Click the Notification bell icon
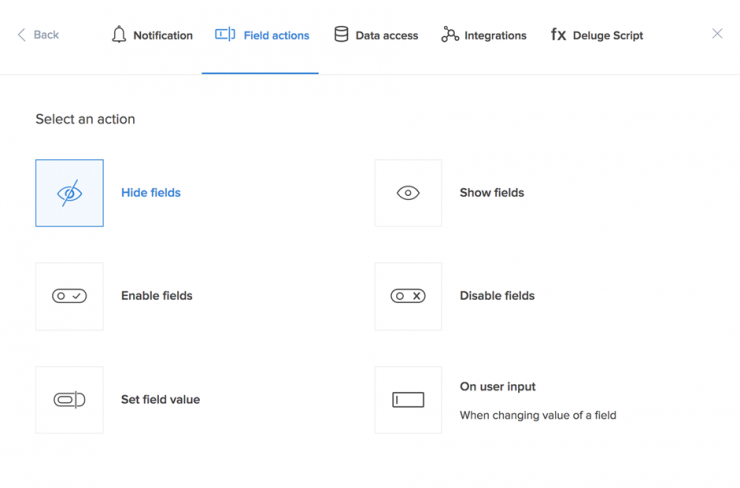The height and width of the screenshot is (488, 740). pyautogui.click(x=119, y=34)
